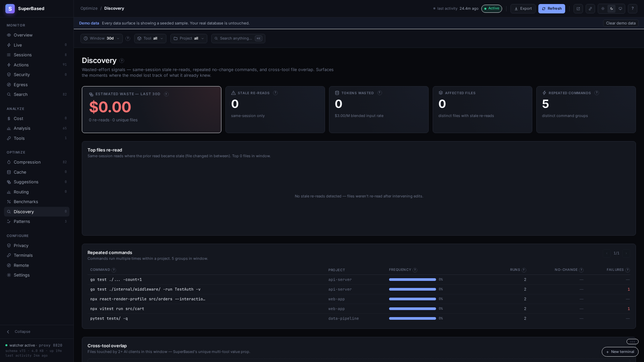Switch to dark theme moon icon
Image resolution: width=644 pixels, height=362 pixels.
pyautogui.click(x=611, y=9)
